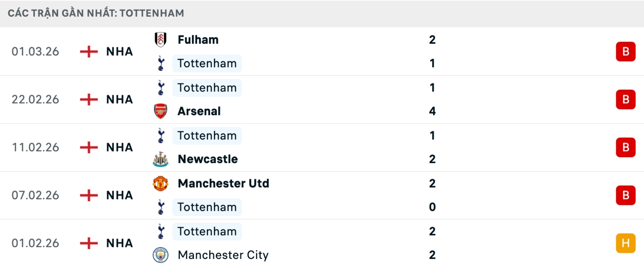Click the Tottenham logo next to Arsenal match
Screen dimensions: 644x266
[161, 88]
